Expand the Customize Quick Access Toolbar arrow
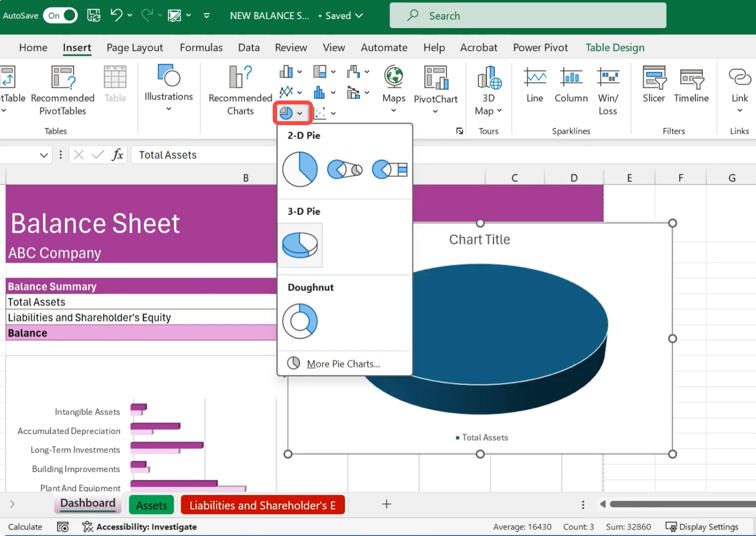This screenshot has width=756, height=536. click(207, 15)
